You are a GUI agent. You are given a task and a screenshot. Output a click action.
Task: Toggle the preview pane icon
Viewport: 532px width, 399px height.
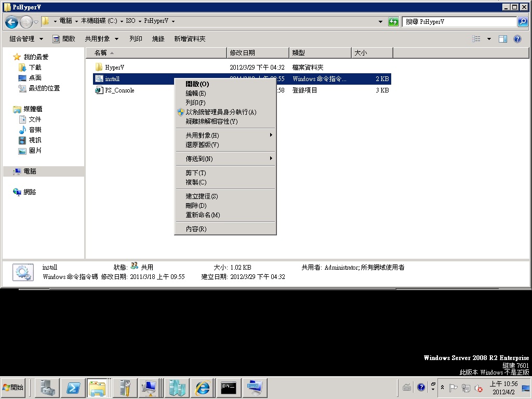(502, 39)
